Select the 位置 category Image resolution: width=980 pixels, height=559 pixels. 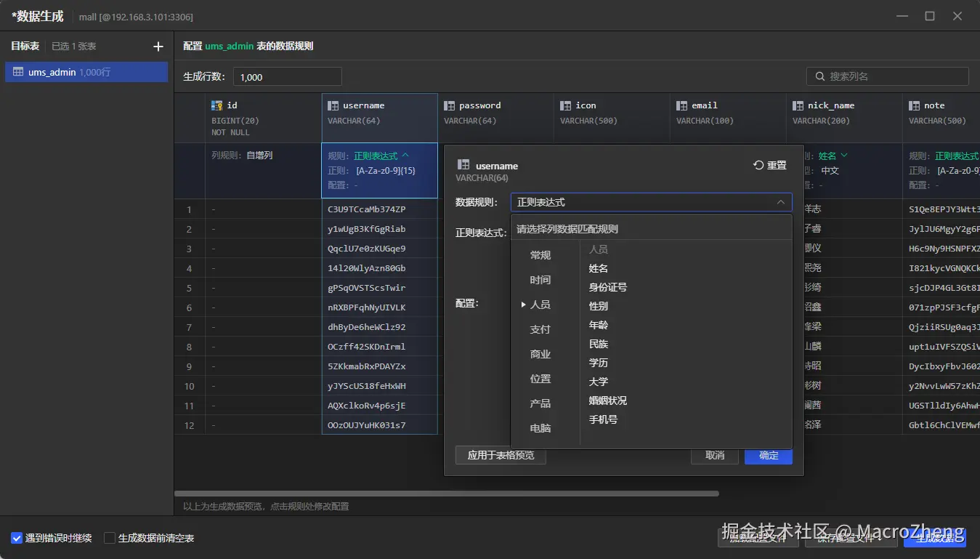pos(540,379)
